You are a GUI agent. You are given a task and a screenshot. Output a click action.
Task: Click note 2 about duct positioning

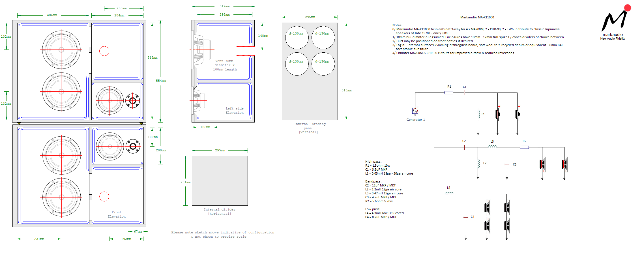[432, 41]
